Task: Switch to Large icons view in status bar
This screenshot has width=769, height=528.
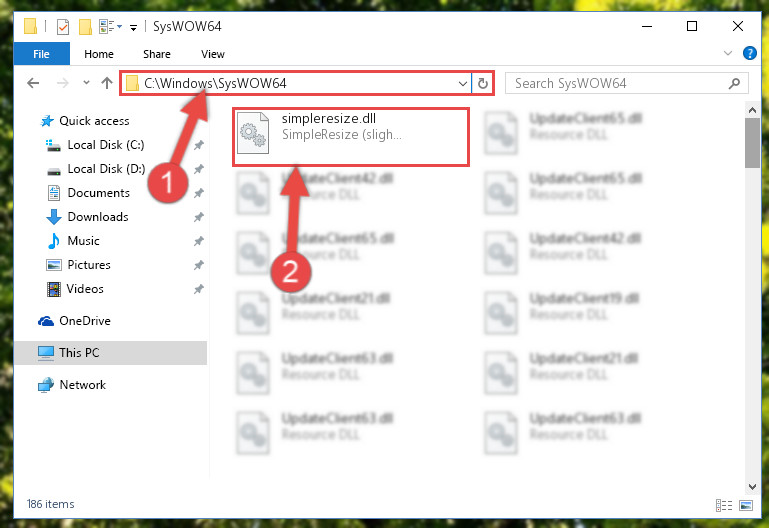Action: point(746,505)
